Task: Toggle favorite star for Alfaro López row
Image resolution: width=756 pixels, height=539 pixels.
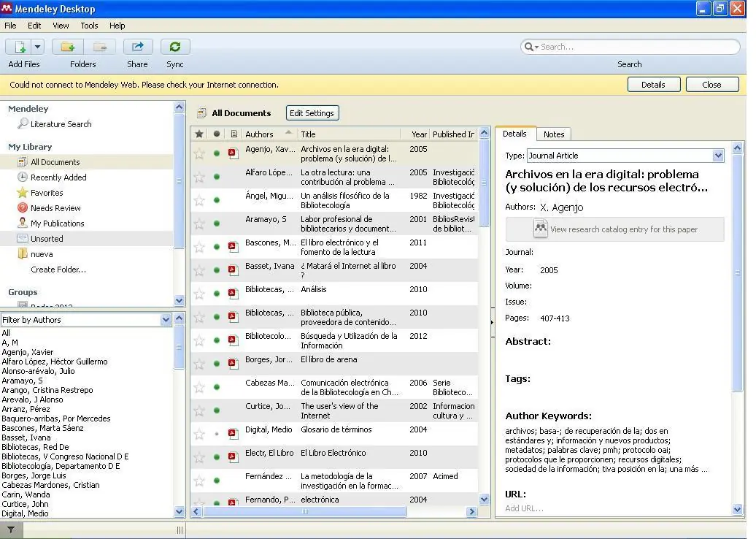Action: (199, 177)
